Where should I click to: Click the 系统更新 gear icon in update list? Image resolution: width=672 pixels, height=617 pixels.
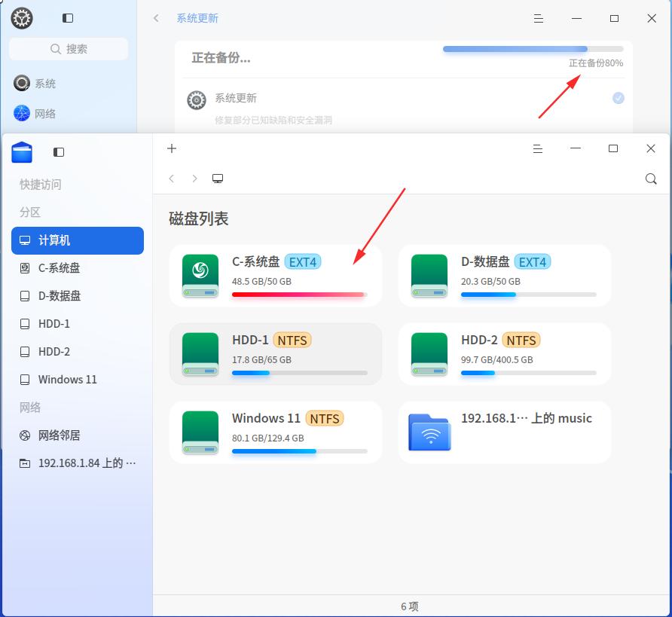pyautogui.click(x=197, y=100)
